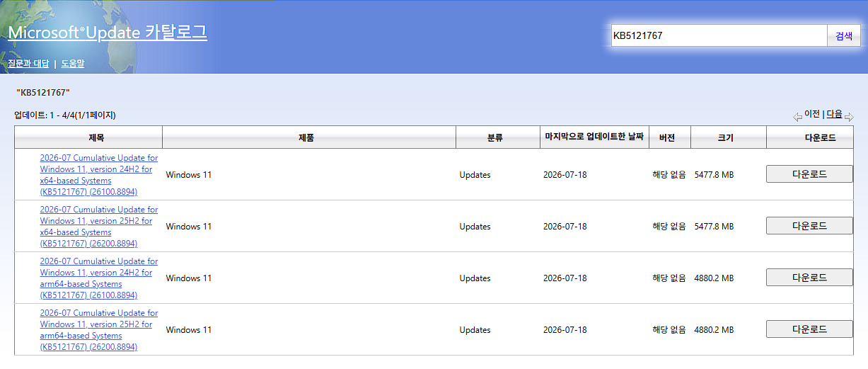
Task: Open 24H2 arm64 update link (26100.8894)
Action: (99, 278)
